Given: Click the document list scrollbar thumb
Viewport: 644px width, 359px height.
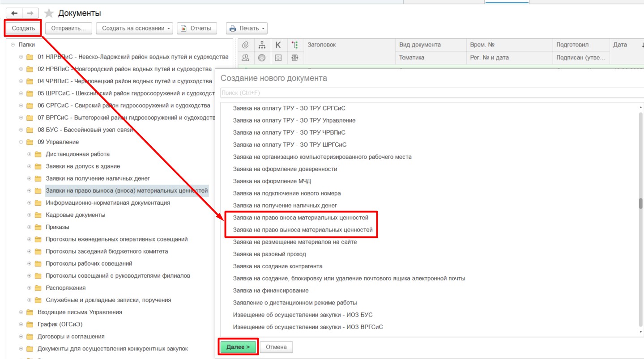Looking at the screenshot, I should (640, 203).
